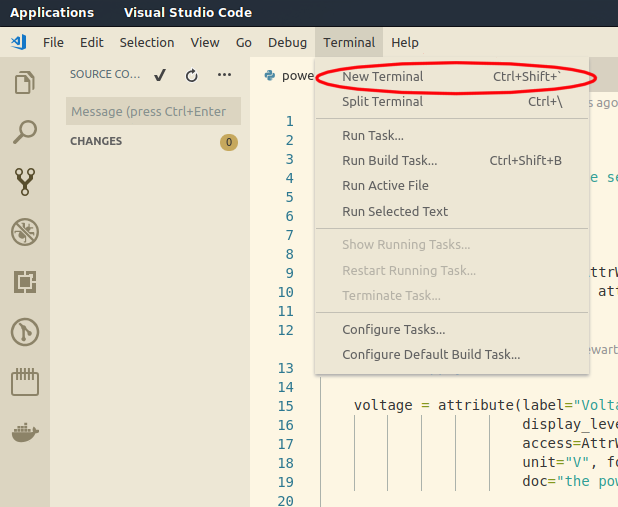Viewport: 618px width, 507px height.
Task: Open the Selection menu
Action: 147,42
